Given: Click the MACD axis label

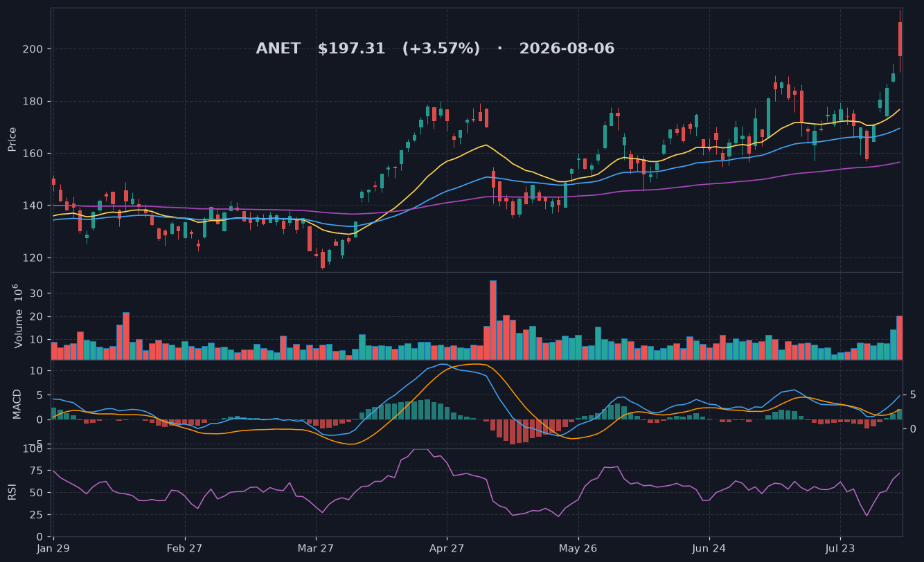Looking at the screenshot, I should (x=17, y=404).
